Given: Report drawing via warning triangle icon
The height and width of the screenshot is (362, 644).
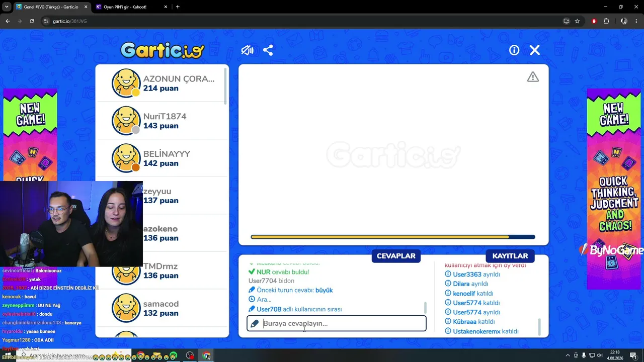Looking at the screenshot, I should 533,77.
